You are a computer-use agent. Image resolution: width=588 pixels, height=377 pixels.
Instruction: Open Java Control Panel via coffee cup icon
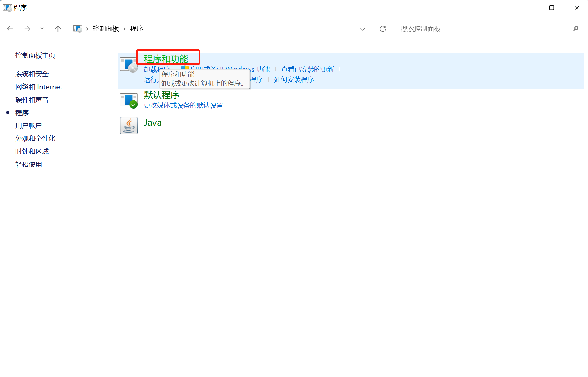129,125
